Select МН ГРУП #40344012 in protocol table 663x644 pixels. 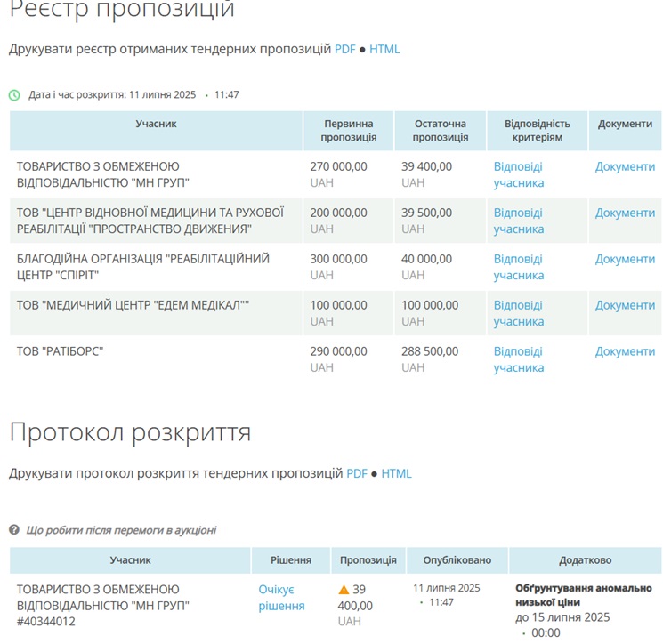tap(102, 605)
